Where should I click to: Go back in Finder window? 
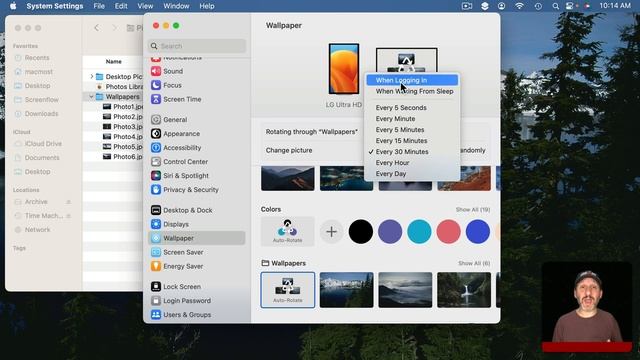coord(96,28)
